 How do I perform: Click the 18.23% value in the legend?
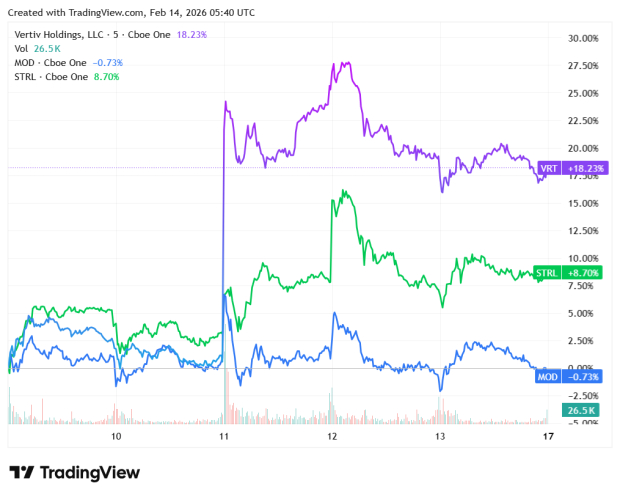(x=194, y=34)
